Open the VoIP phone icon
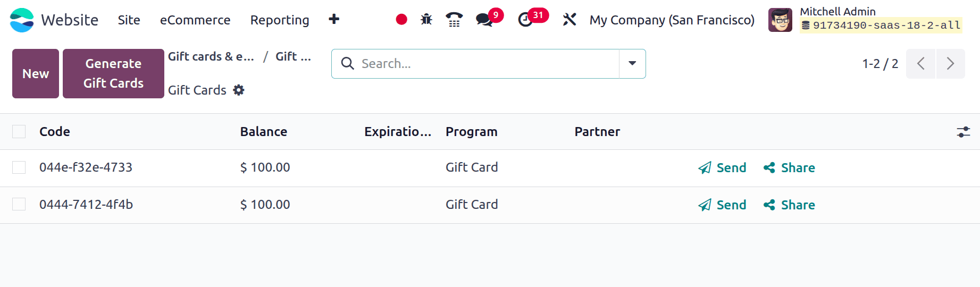The width and height of the screenshot is (980, 287). [454, 20]
